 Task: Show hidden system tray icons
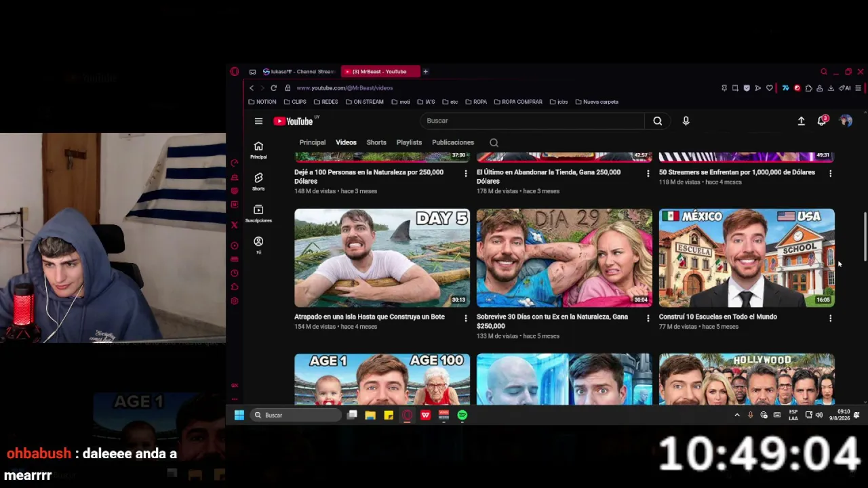[737, 415]
